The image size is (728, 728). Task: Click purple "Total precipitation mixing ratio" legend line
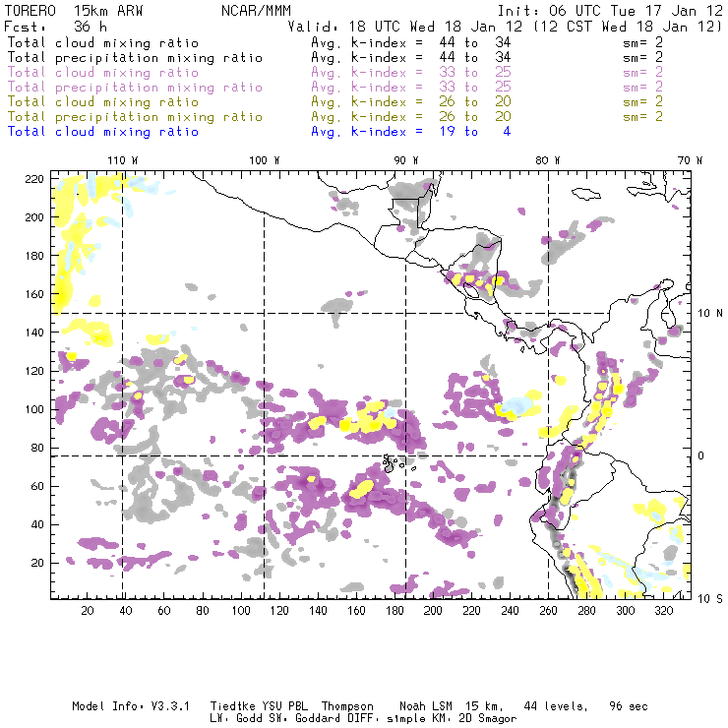[x=135, y=88]
